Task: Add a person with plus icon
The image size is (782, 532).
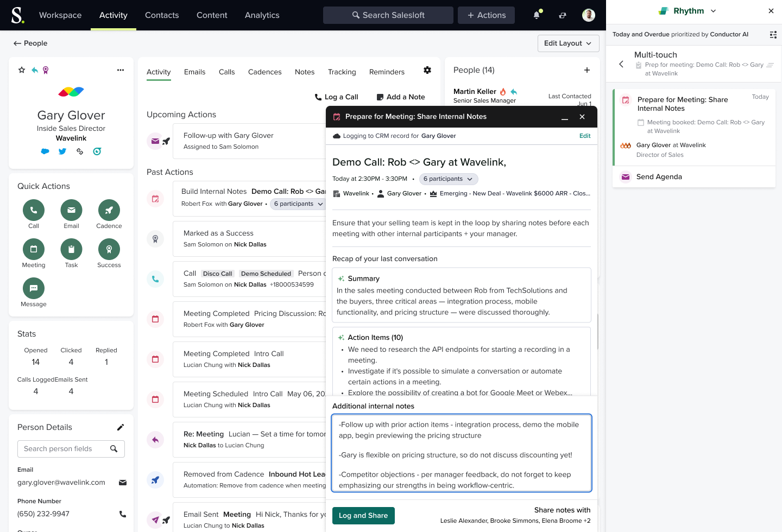Action: tap(587, 70)
